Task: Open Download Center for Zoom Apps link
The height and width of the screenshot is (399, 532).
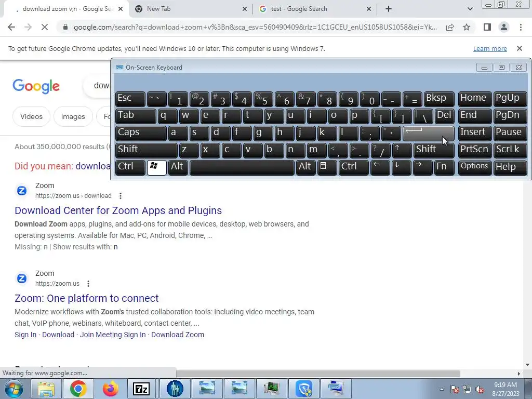Action: tap(118, 210)
